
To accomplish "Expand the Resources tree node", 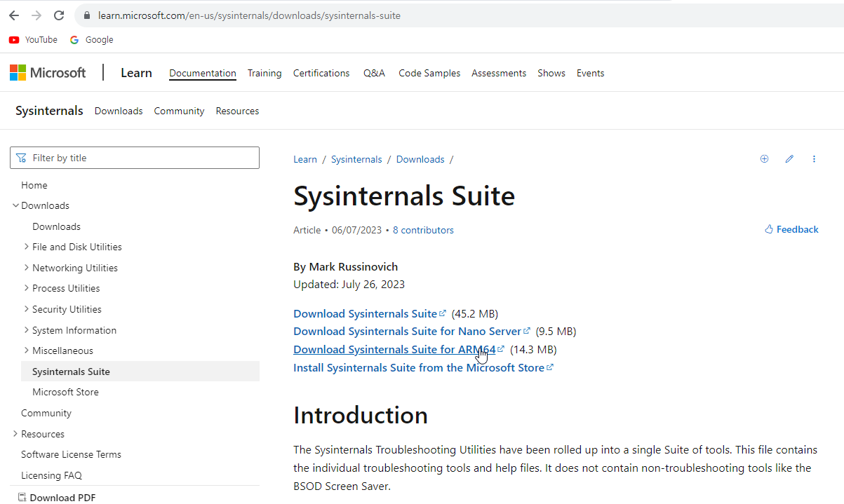I will [15, 434].
